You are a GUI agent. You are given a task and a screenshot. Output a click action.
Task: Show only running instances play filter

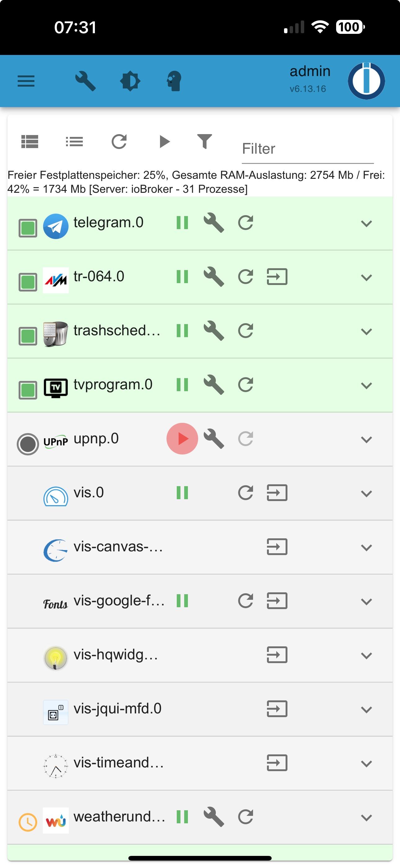[x=164, y=142]
